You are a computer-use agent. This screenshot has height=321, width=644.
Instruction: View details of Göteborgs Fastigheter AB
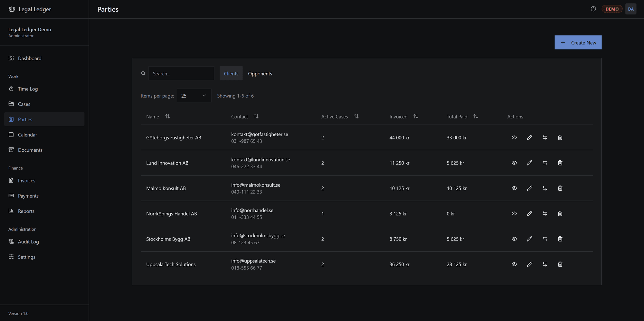514,137
